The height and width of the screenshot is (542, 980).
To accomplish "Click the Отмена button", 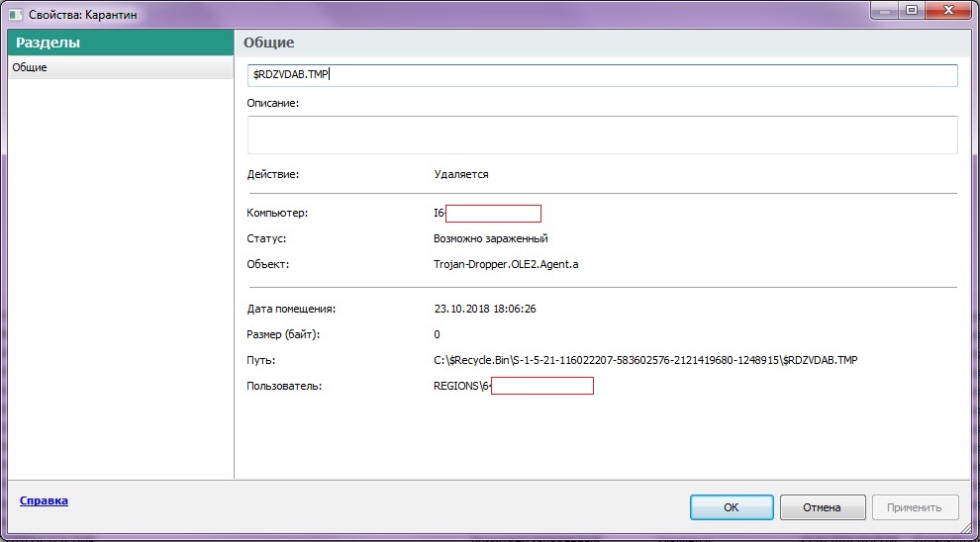I will [x=823, y=507].
